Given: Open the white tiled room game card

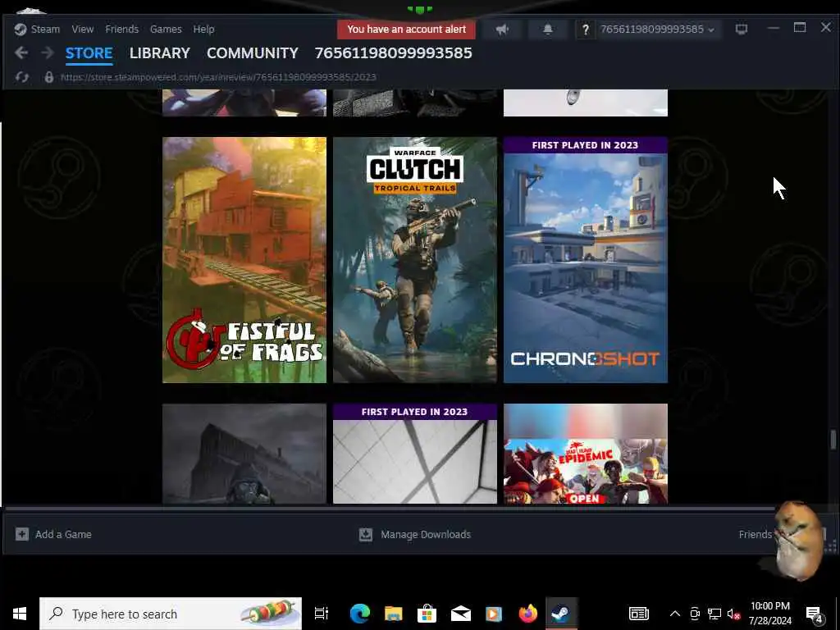Looking at the screenshot, I should (414, 454).
